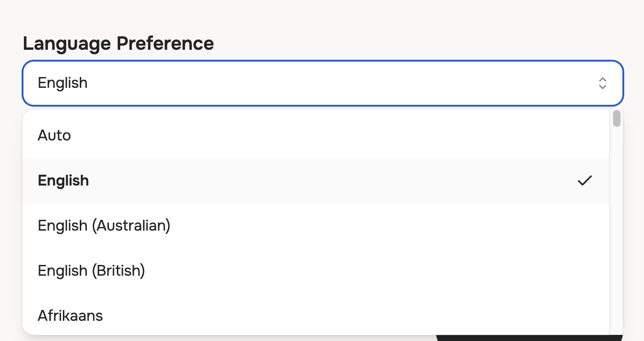Open the Language Preference combo box
The image size is (644, 341).
point(322,83)
